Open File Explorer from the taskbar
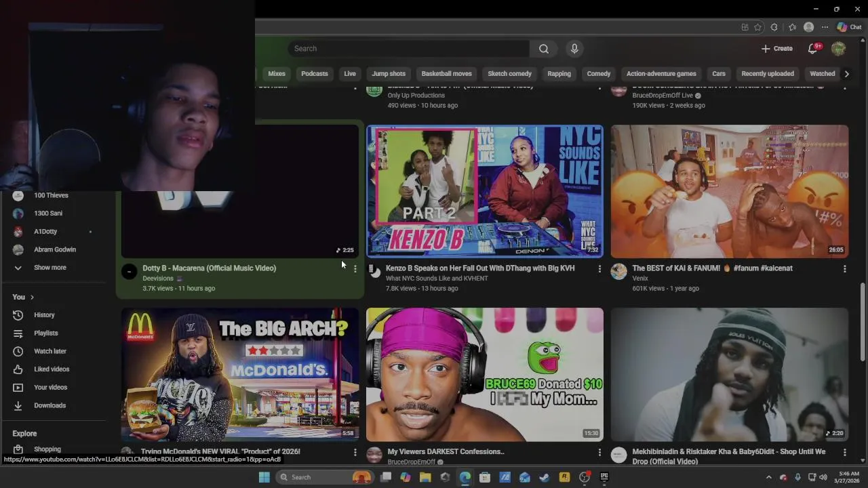868x488 pixels. pyautogui.click(x=425, y=477)
